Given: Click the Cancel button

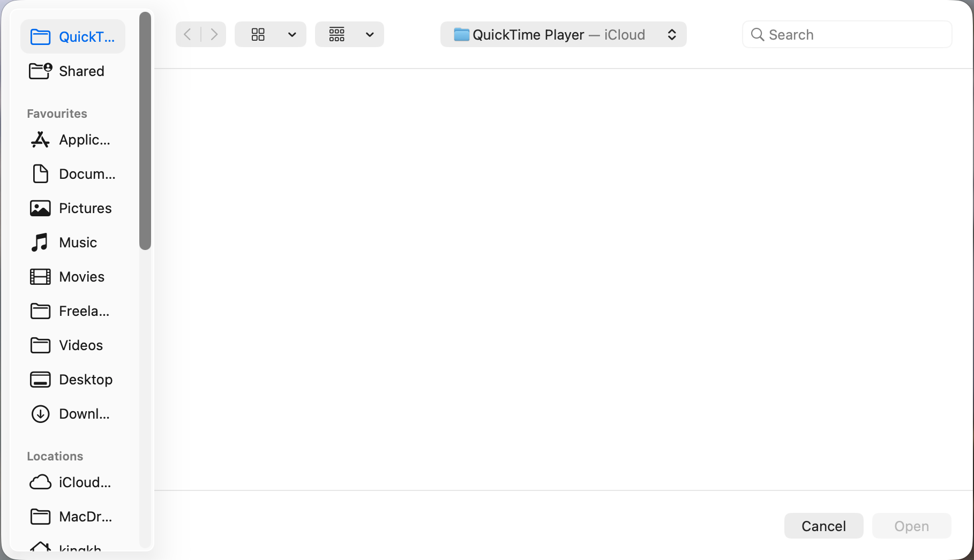Looking at the screenshot, I should (x=823, y=526).
